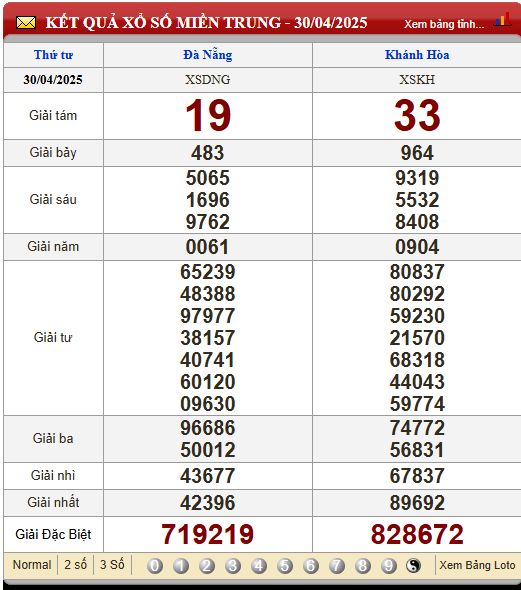Click Giải năm number 0904
521x590 pixels.
pos(417,247)
